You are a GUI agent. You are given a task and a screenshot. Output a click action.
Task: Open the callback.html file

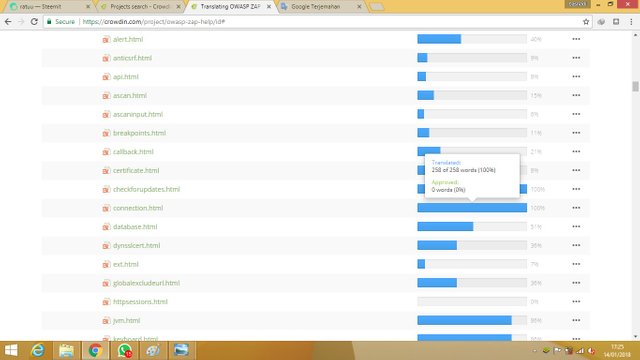[133, 152]
